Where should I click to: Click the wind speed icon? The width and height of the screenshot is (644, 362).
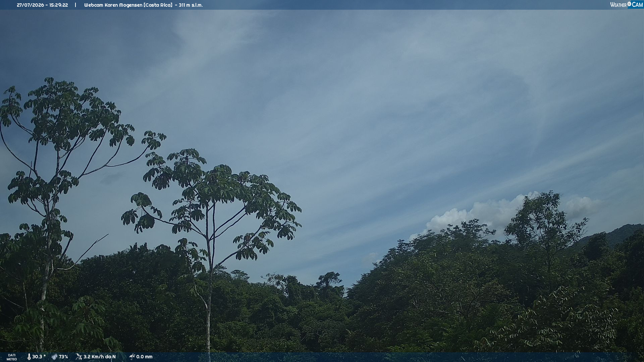79,357
